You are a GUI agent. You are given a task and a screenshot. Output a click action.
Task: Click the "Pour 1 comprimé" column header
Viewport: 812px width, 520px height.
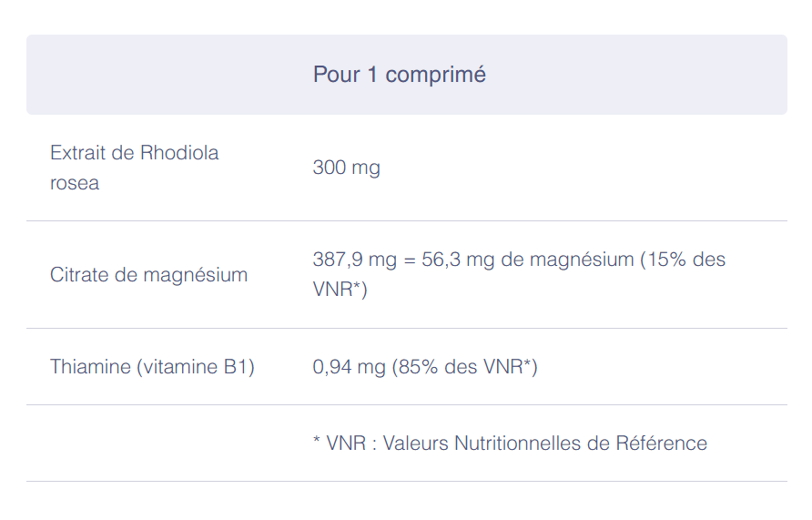coord(399,75)
